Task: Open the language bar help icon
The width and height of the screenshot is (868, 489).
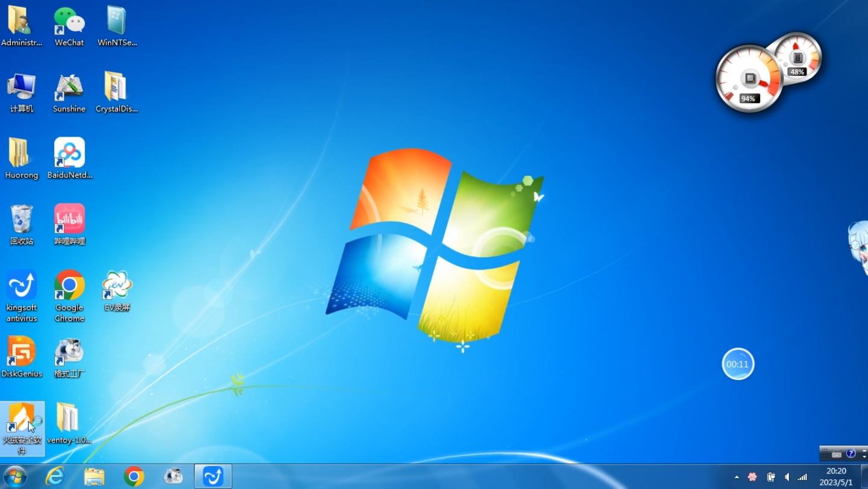Action: tap(851, 453)
